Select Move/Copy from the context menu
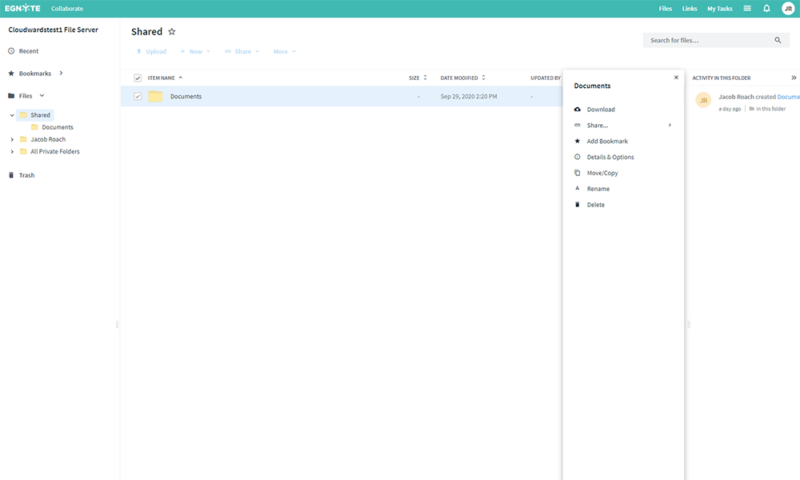 point(602,173)
